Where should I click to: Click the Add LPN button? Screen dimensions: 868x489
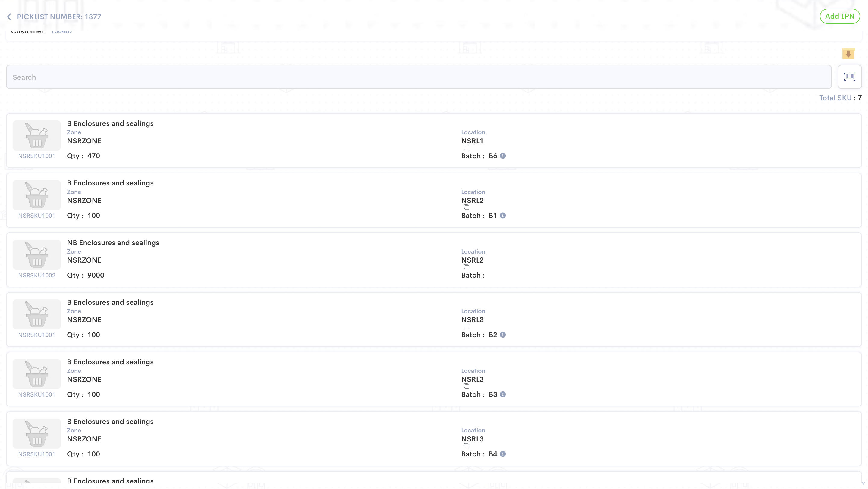839,16
